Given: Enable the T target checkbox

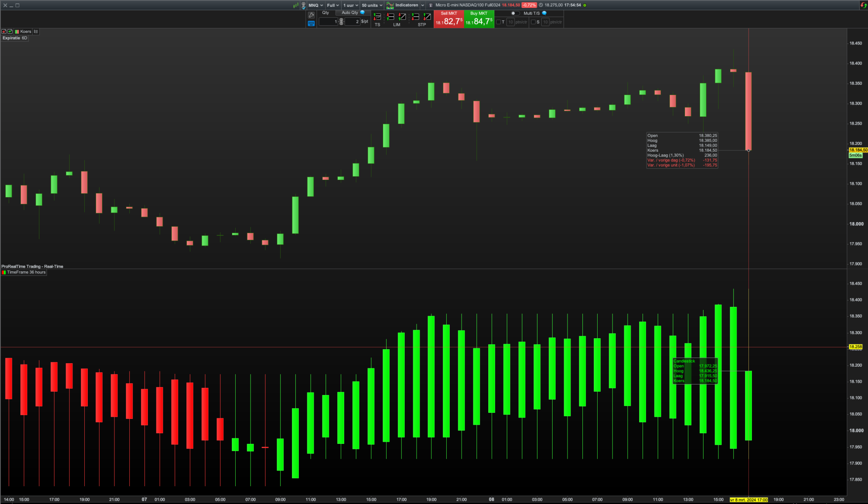Looking at the screenshot, I should click(498, 22).
